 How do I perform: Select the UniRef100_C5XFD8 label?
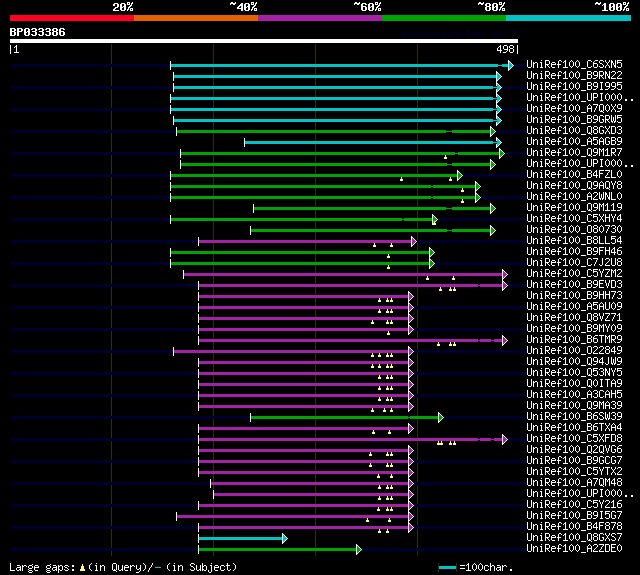pos(574,439)
